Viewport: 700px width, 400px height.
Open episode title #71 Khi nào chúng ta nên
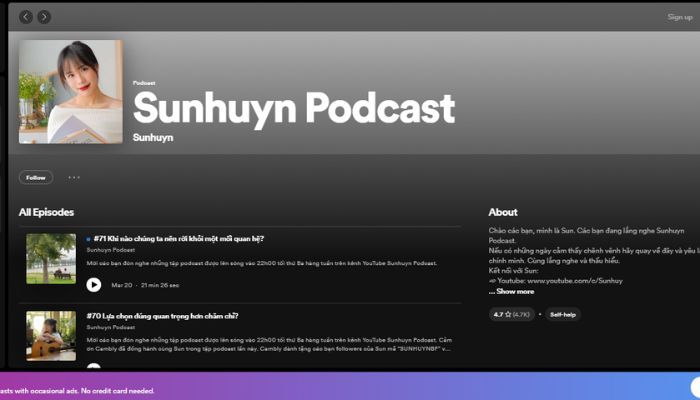[179, 239]
